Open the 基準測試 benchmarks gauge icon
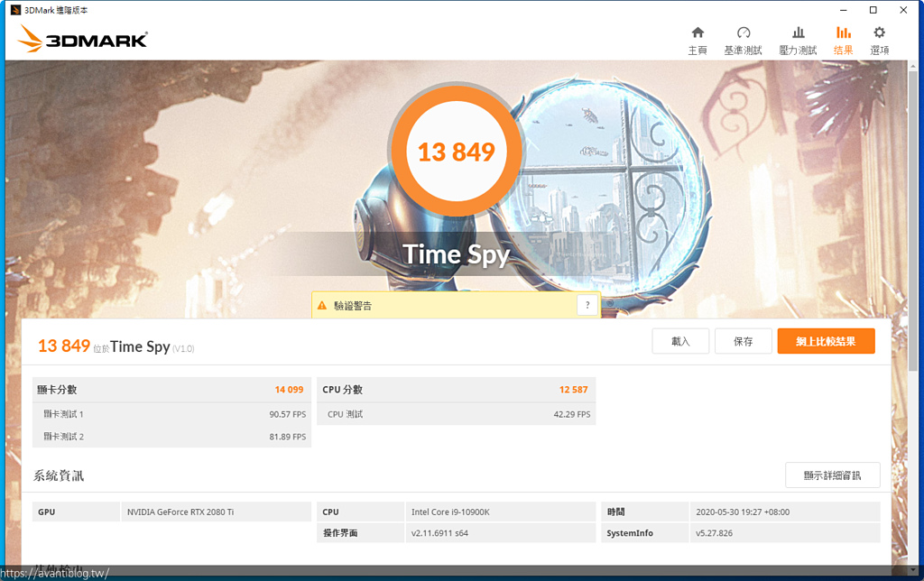 pos(744,32)
